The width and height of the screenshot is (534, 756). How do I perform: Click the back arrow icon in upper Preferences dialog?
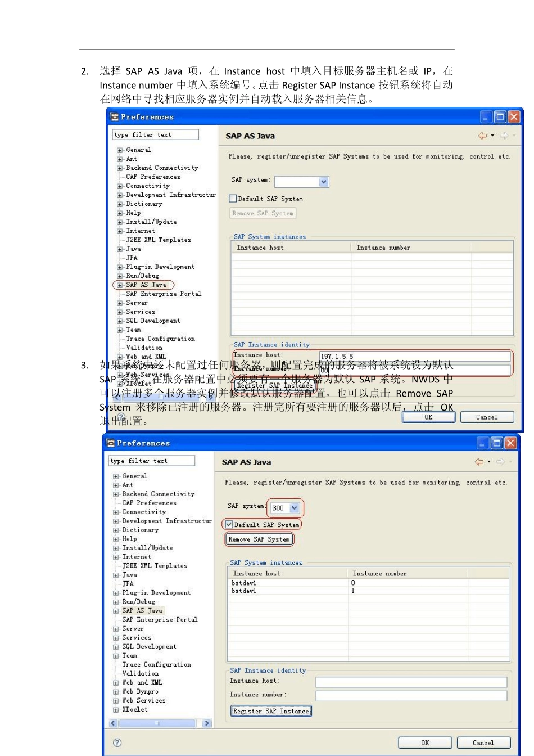pyautogui.click(x=482, y=136)
